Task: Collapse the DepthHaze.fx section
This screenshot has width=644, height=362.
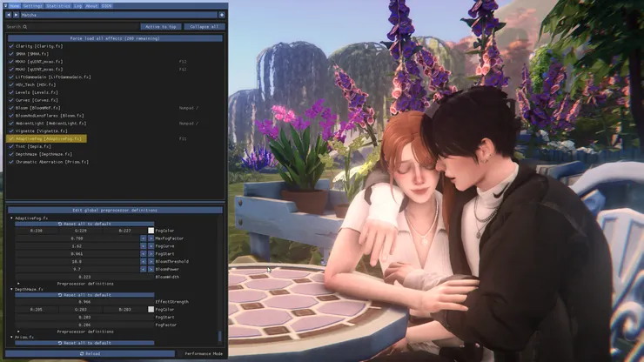Action: [x=11, y=289]
